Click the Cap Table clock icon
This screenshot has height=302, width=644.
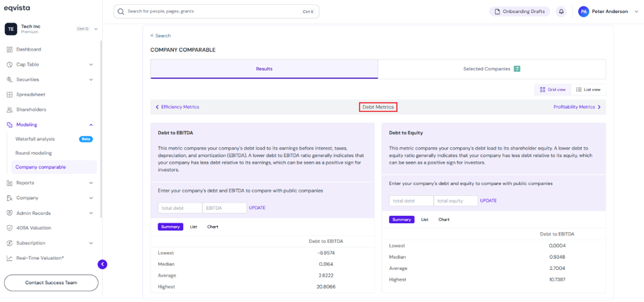(10, 64)
